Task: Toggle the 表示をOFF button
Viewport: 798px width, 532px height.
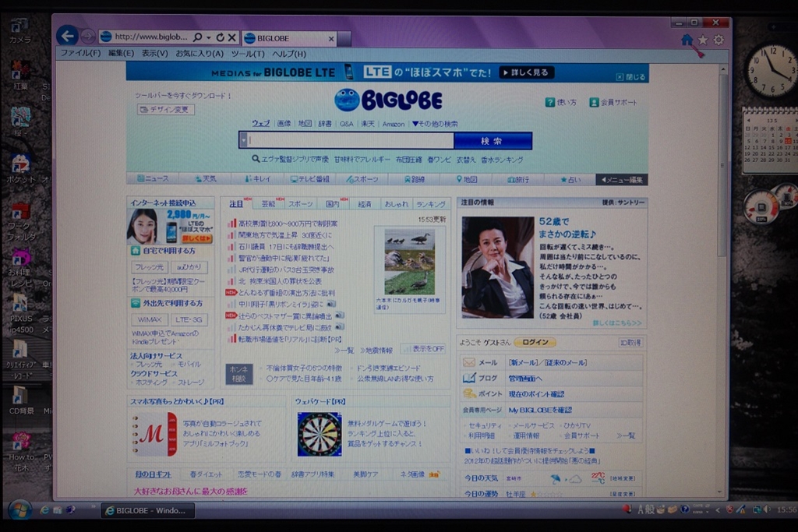Action: [423, 349]
